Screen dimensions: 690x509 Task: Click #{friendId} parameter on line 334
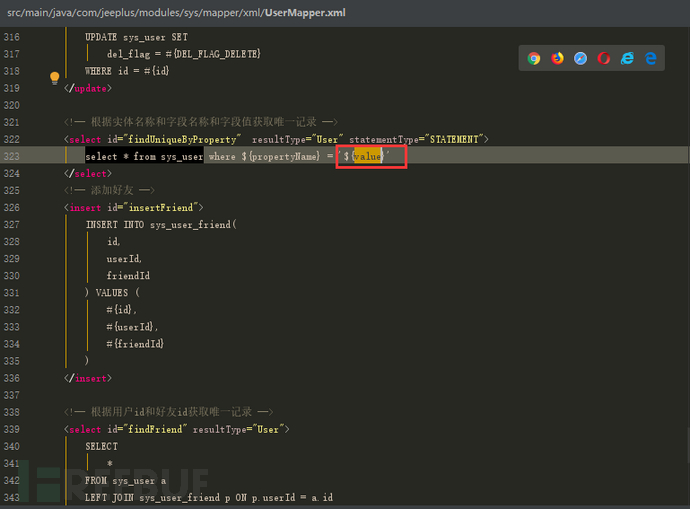click(x=135, y=344)
